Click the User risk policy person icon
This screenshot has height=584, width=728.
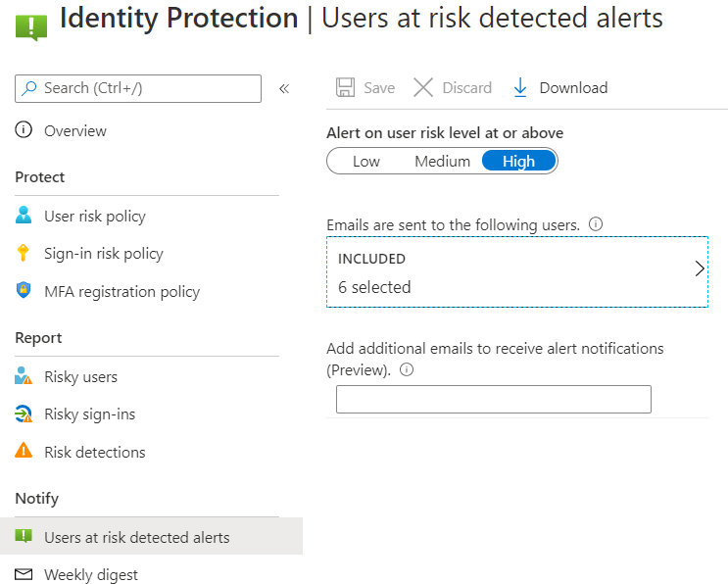click(x=24, y=215)
